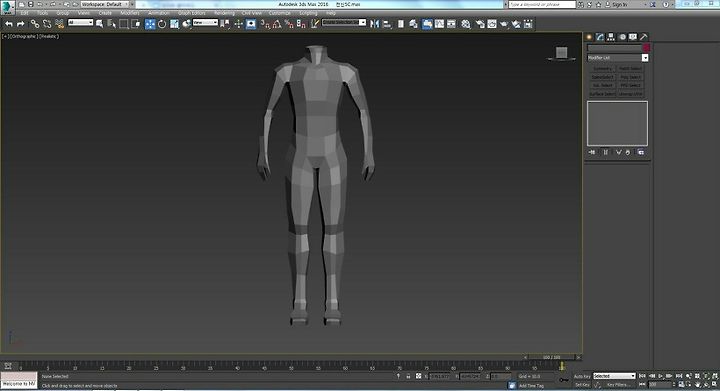The height and width of the screenshot is (391, 720).
Task: Open the Group menu
Action: pos(62,13)
